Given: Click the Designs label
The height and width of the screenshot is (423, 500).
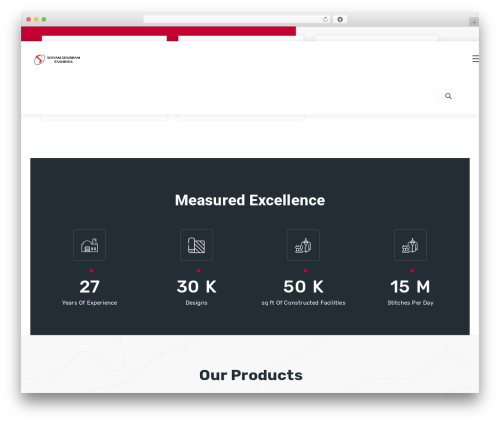Looking at the screenshot, I should 196,303.
